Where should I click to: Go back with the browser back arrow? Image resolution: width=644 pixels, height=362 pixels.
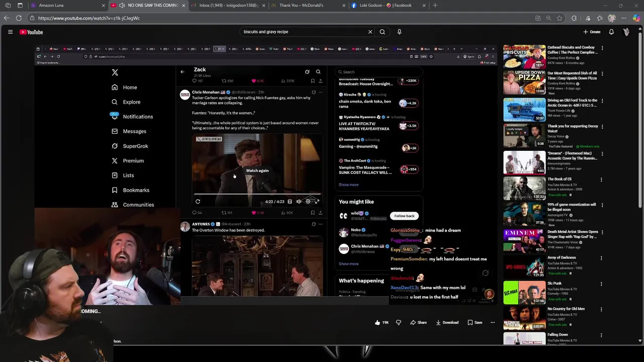(x=7, y=18)
